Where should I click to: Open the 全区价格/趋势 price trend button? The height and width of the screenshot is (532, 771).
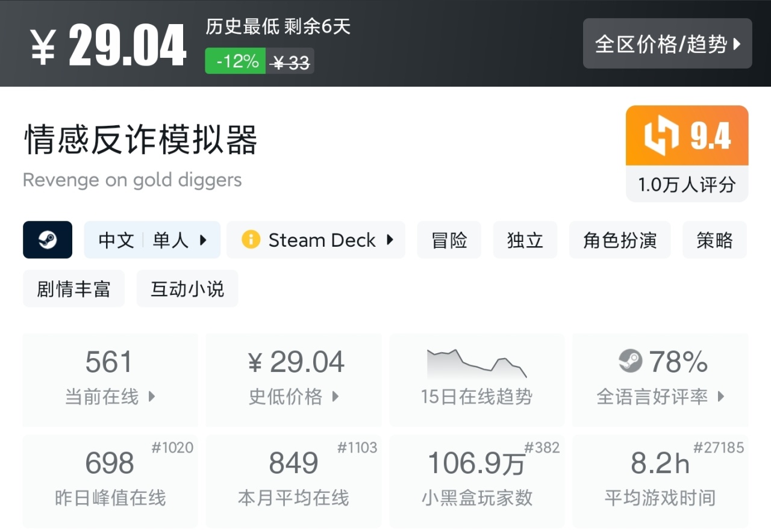[667, 44]
